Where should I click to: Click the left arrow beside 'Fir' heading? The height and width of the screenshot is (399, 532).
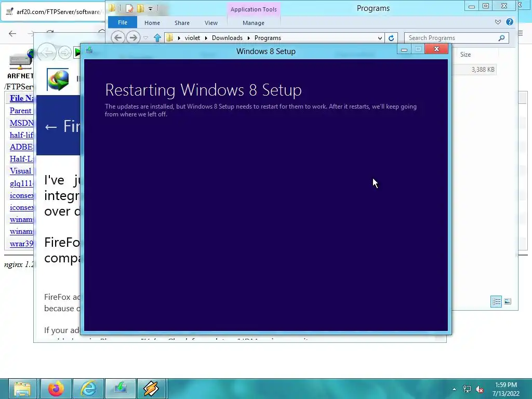click(x=51, y=127)
